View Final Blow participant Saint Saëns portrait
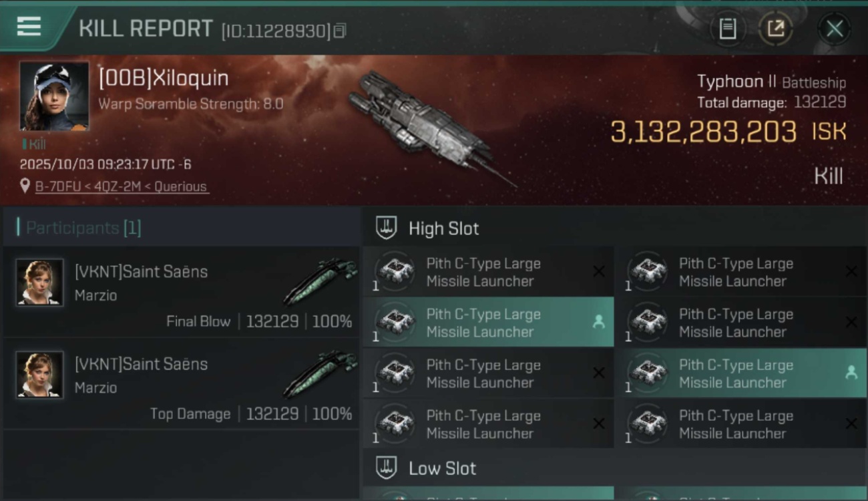The height and width of the screenshot is (501, 868). [40, 283]
